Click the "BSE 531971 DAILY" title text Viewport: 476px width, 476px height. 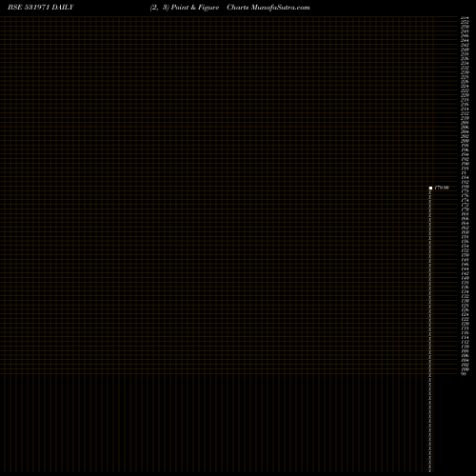[41, 8]
